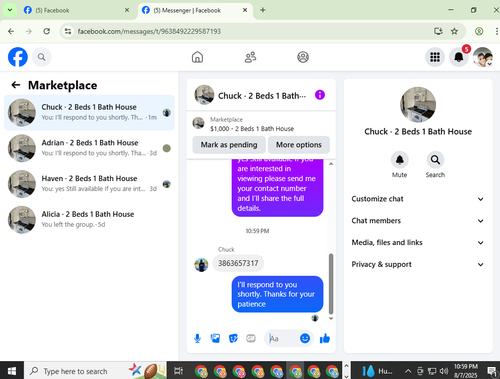Open the emoji picker smiley icon
The width and height of the screenshot is (500, 379).
(x=305, y=338)
